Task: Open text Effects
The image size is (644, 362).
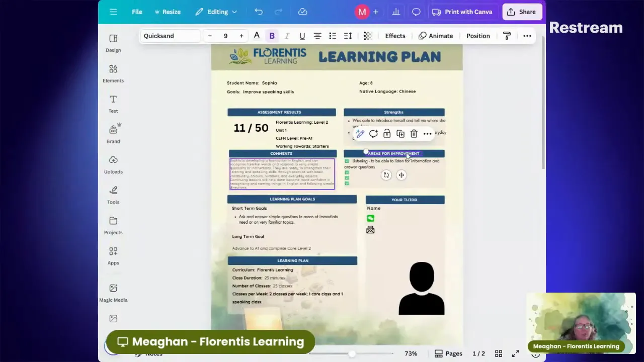Action: pyautogui.click(x=395, y=36)
